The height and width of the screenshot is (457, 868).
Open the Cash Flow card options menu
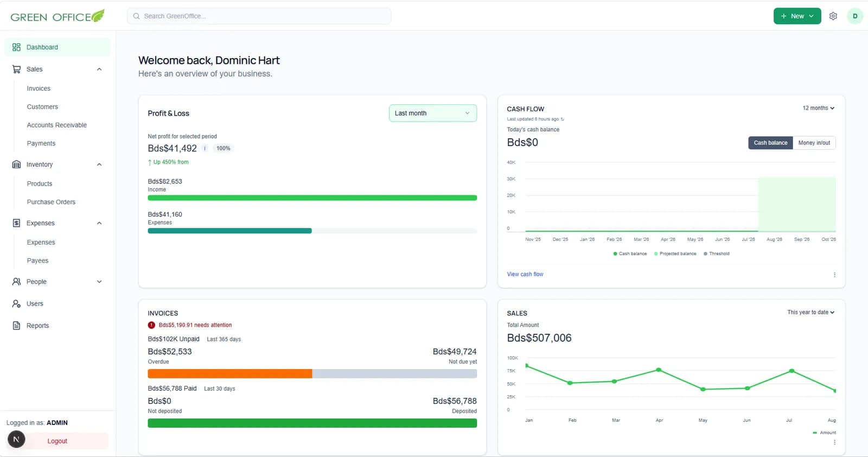(834, 275)
